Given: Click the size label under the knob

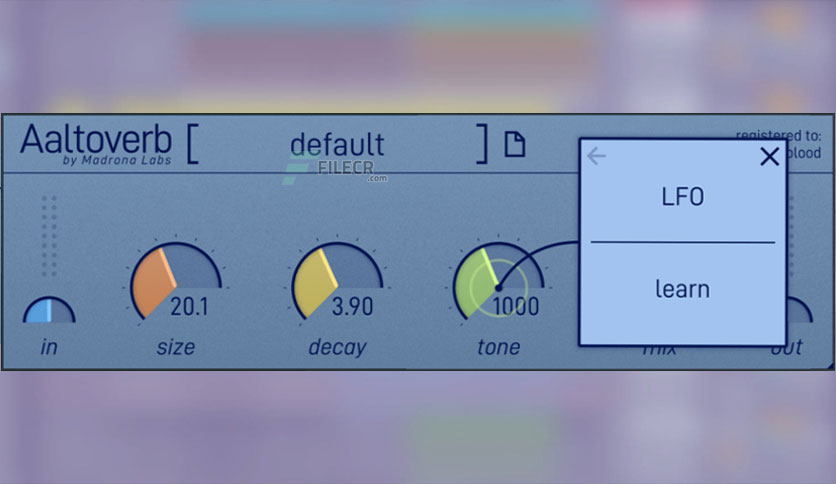Looking at the screenshot, I should click(x=176, y=347).
